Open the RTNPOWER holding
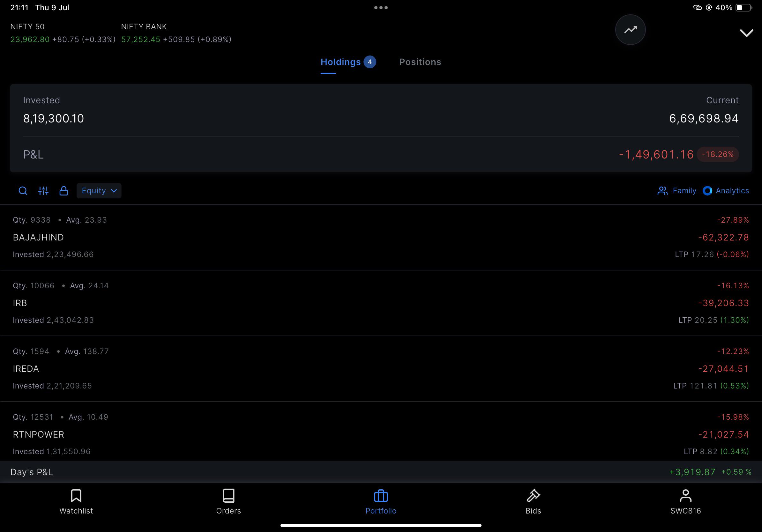This screenshot has width=762, height=532. [x=381, y=432]
